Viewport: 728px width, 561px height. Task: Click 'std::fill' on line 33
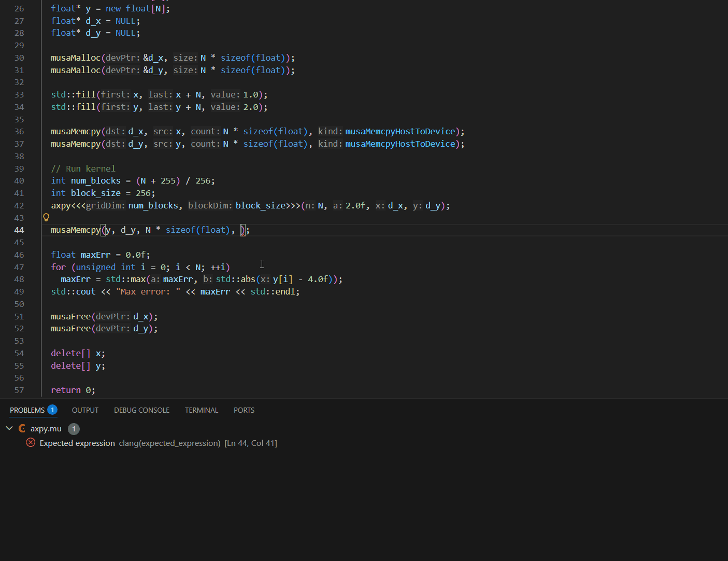click(x=73, y=94)
